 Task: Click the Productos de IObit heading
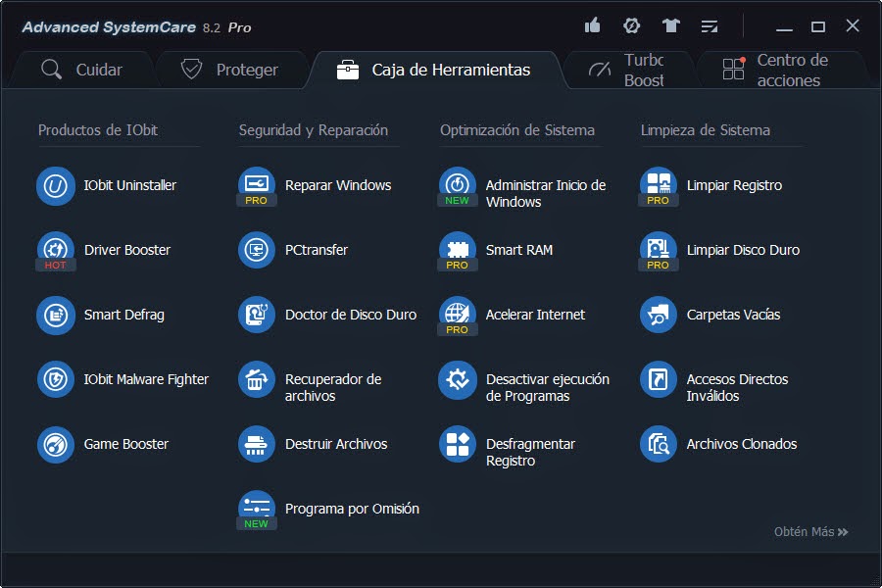(x=98, y=130)
